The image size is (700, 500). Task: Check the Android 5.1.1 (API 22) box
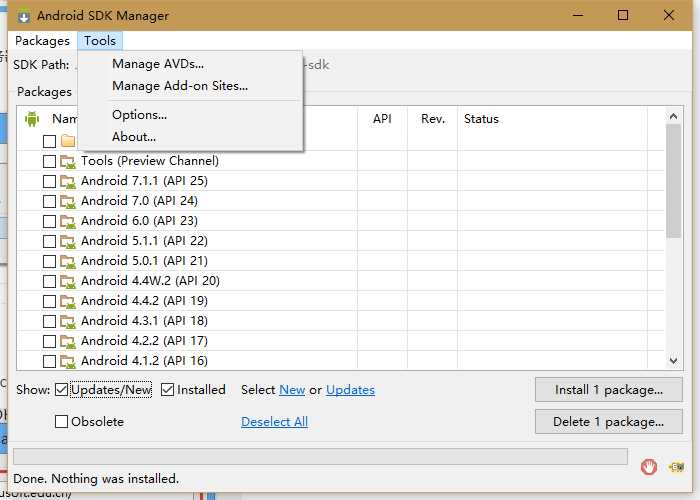(49, 242)
